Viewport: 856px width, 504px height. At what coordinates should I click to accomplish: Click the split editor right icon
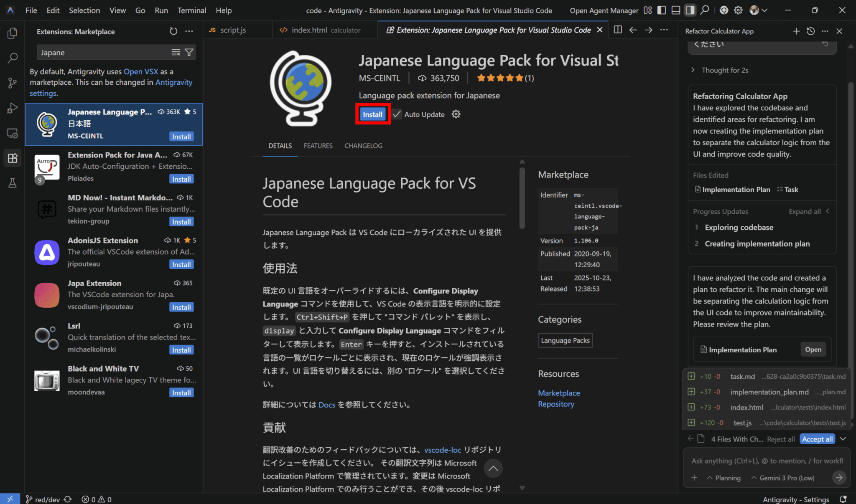618,30
